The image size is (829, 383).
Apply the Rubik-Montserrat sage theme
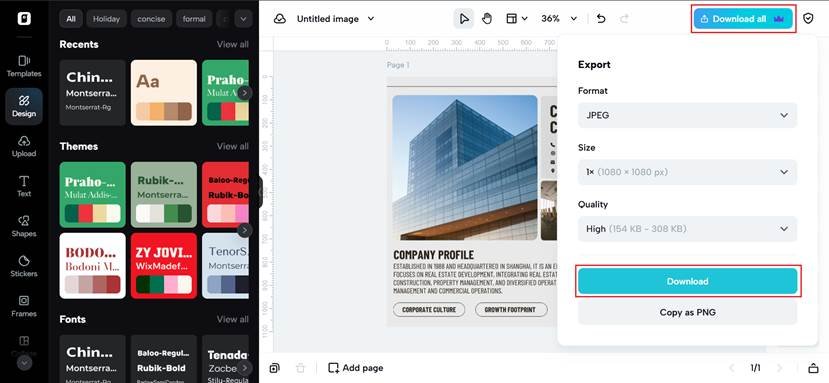164,195
